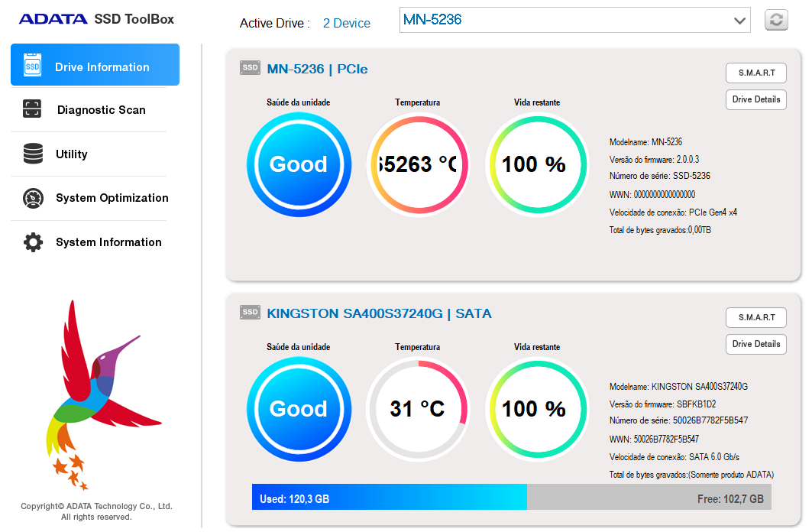Click the Used: 120,3 GB bar segment
This screenshot has width=812, height=532.
coord(390,498)
